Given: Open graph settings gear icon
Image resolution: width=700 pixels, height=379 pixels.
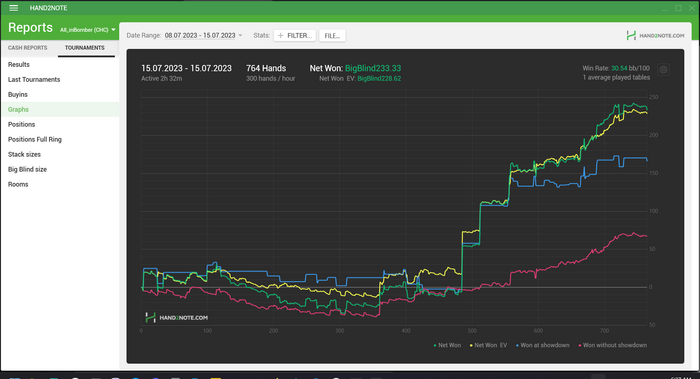Looking at the screenshot, I should click(663, 70).
